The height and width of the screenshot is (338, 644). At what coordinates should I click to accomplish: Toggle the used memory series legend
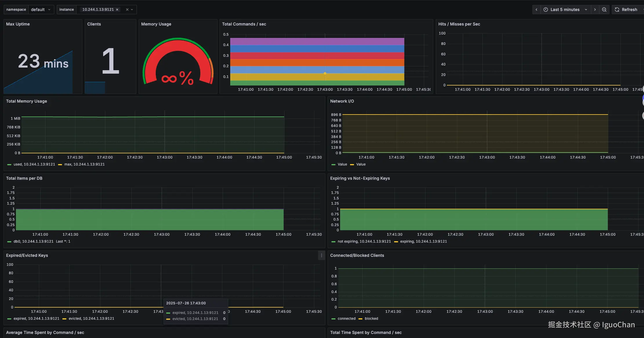(34, 164)
